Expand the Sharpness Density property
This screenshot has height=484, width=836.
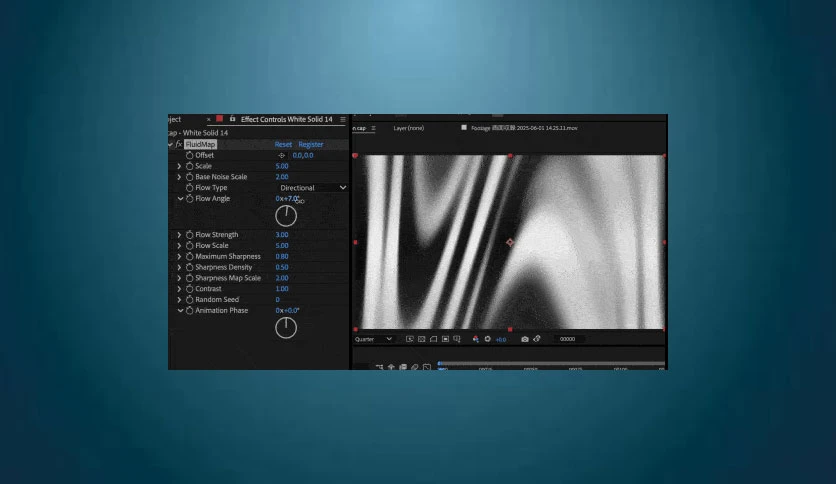tap(179, 267)
